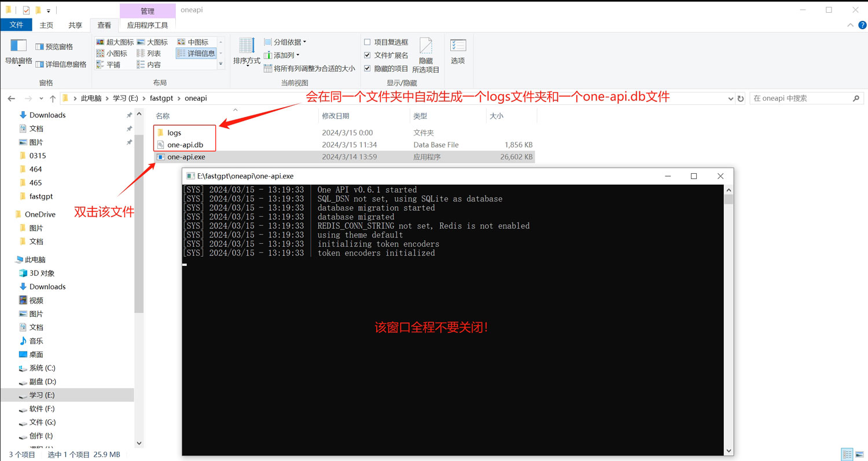
Task: Go up one folder level
Action: (x=53, y=98)
